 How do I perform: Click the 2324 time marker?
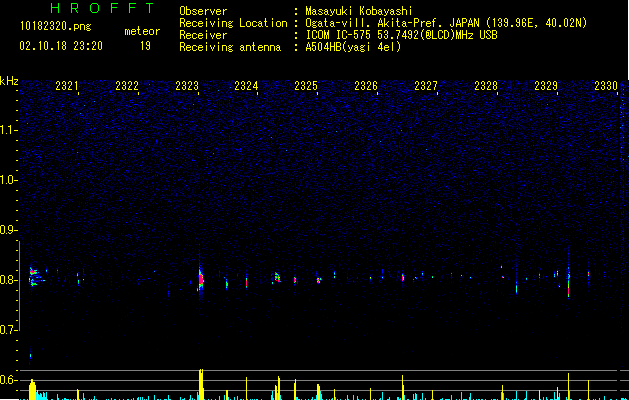(x=246, y=86)
